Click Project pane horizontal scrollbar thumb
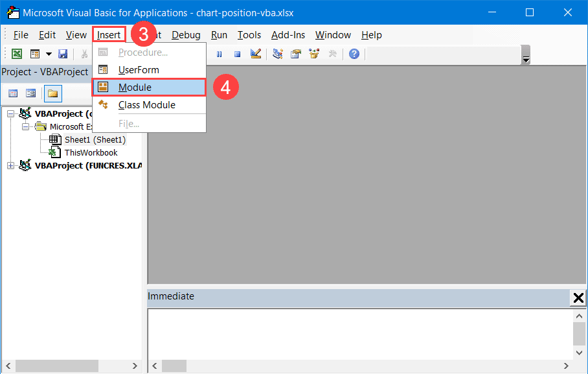This screenshot has height=374, width=588. tap(57, 366)
